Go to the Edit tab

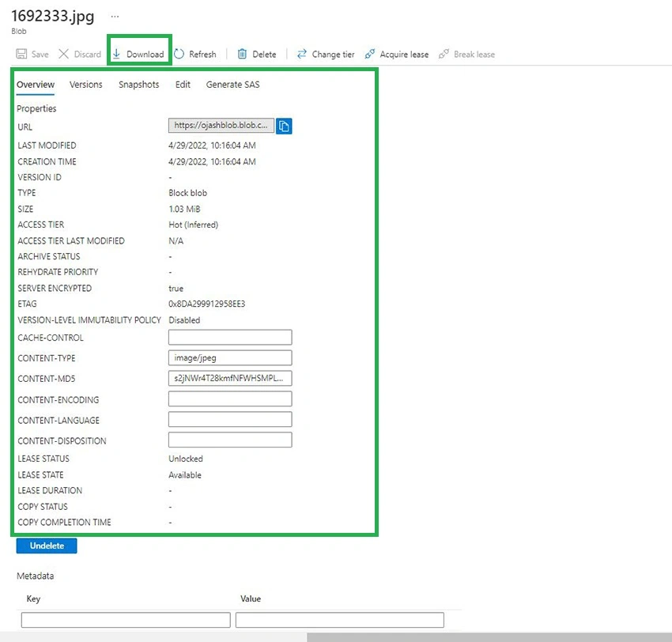183,85
